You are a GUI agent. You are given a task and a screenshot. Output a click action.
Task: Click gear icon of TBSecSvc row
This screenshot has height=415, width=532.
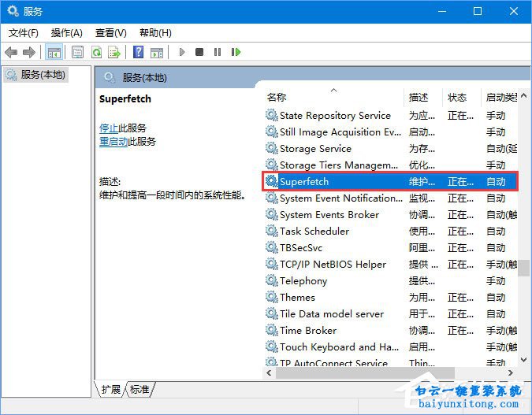point(271,247)
